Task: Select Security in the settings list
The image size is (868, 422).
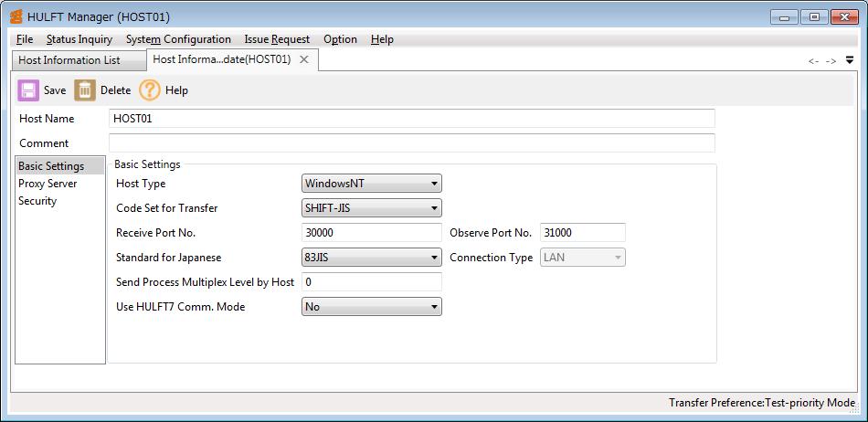Action: pos(37,201)
